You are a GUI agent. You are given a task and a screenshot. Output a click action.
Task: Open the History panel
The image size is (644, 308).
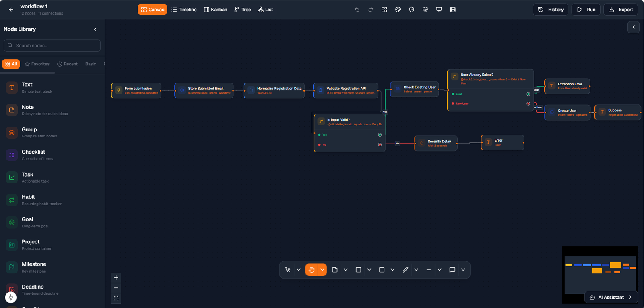pyautogui.click(x=551, y=10)
